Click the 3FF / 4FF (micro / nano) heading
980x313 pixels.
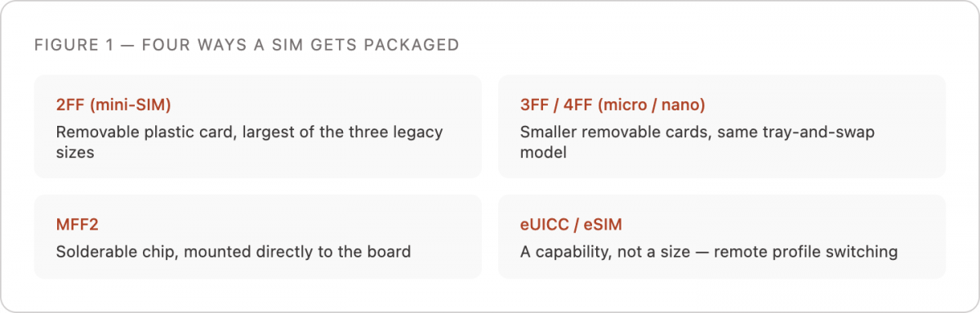point(612,105)
